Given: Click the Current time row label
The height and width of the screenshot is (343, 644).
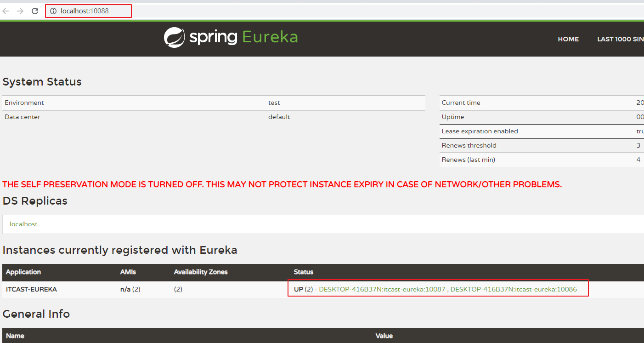Looking at the screenshot, I should (461, 103).
